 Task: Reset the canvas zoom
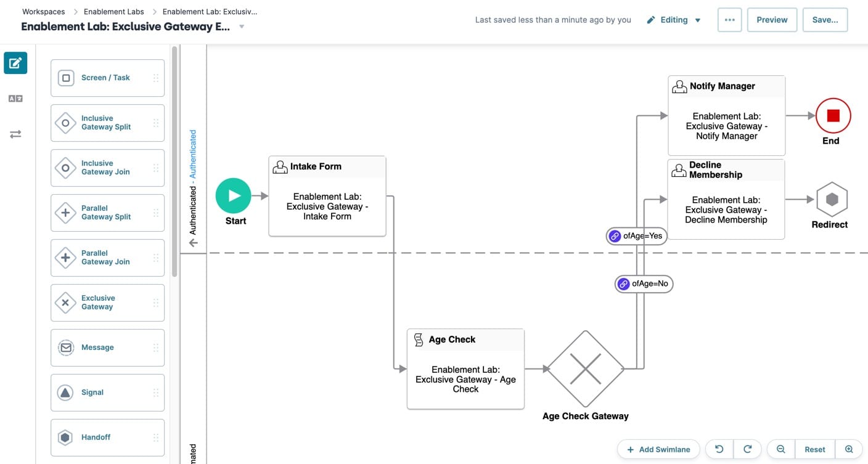[815, 449]
